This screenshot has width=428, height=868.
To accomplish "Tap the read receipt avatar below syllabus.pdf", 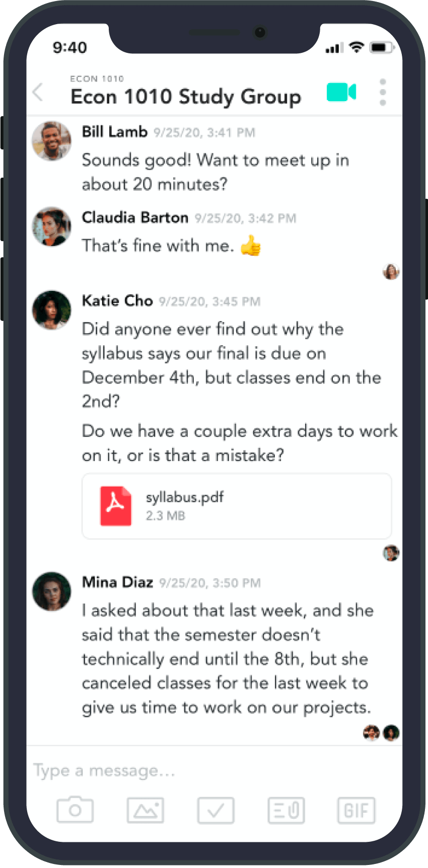I will (391, 553).
